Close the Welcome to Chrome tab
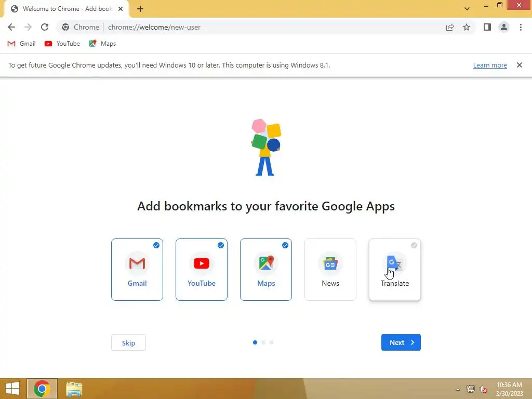The image size is (532, 399). coord(121,9)
